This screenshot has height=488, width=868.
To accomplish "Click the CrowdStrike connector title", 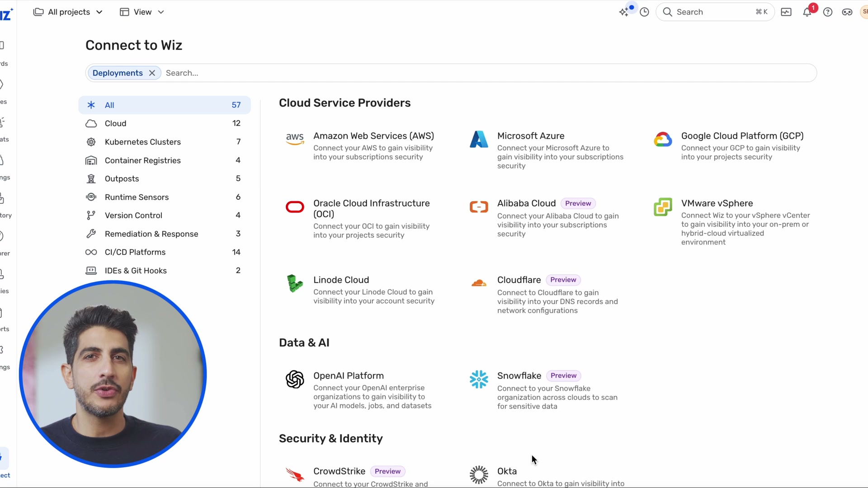I will coord(340,471).
